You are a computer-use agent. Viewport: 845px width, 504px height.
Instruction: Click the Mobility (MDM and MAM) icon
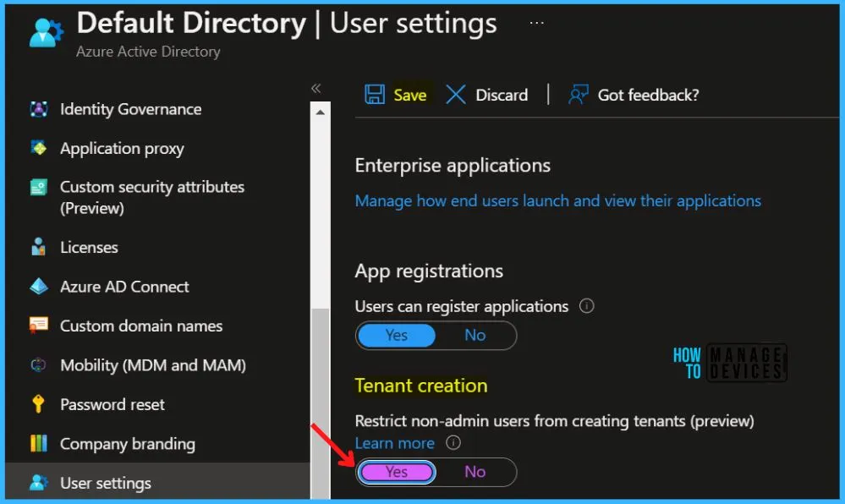click(x=39, y=365)
